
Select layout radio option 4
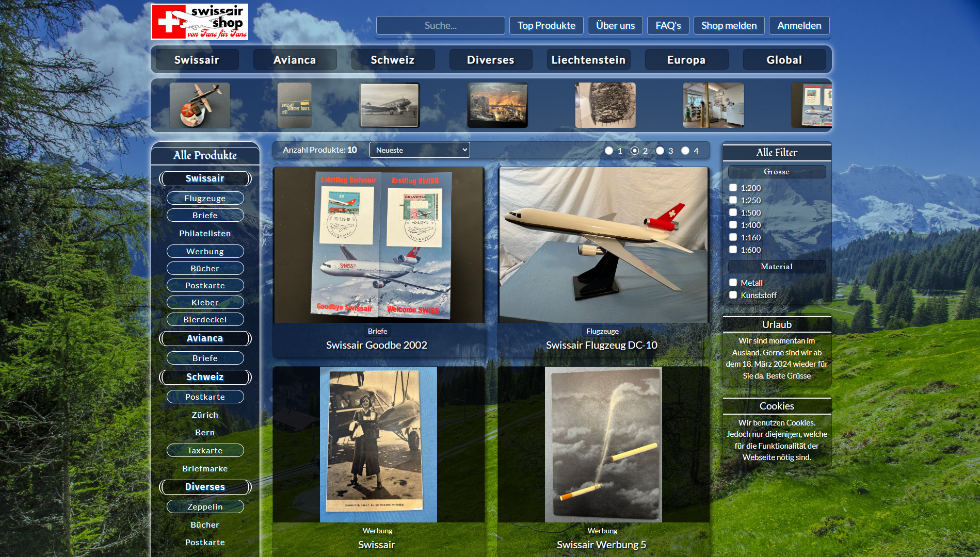(685, 151)
